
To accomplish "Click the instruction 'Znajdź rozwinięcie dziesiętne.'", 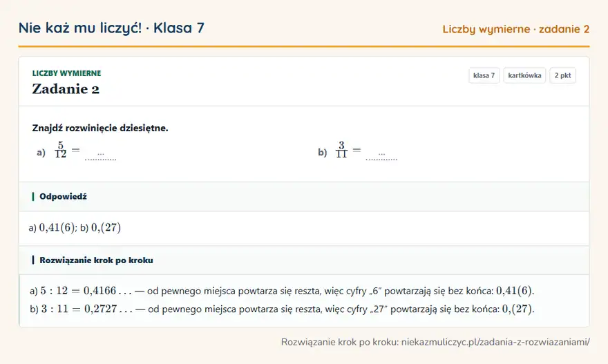I will coord(100,128).
